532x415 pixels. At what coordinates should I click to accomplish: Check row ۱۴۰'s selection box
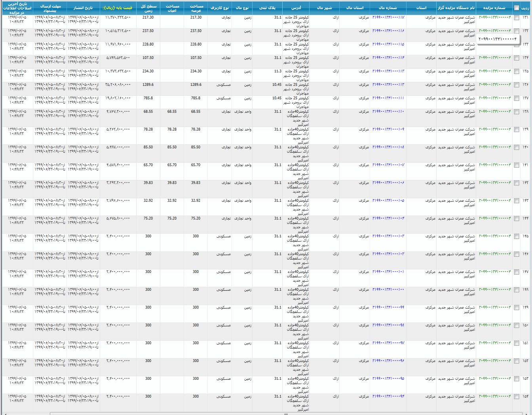517,148
